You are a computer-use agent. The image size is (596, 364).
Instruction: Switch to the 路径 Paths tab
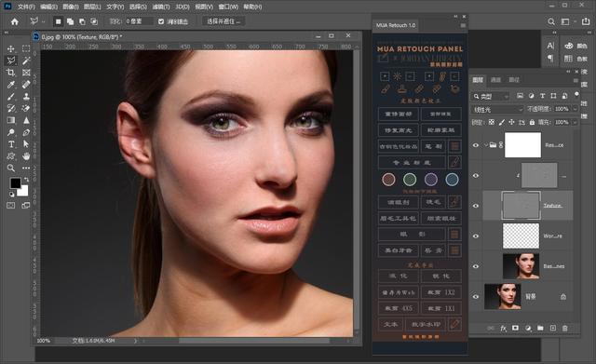click(514, 80)
